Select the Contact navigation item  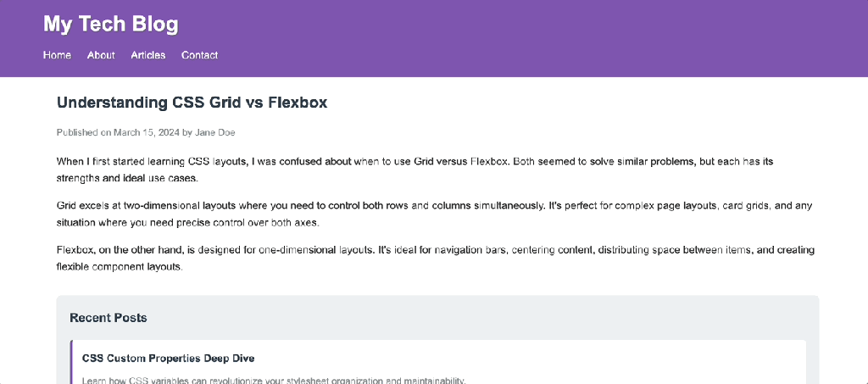(199, 55)
